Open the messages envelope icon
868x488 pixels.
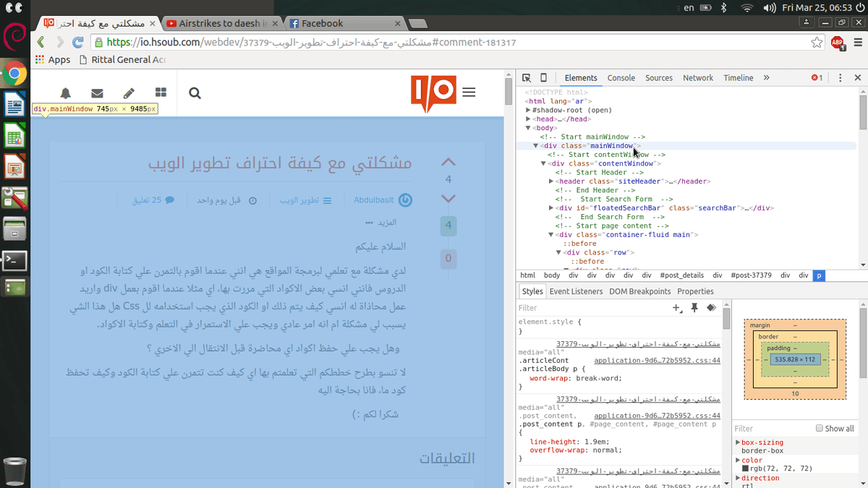coord(97,93)
